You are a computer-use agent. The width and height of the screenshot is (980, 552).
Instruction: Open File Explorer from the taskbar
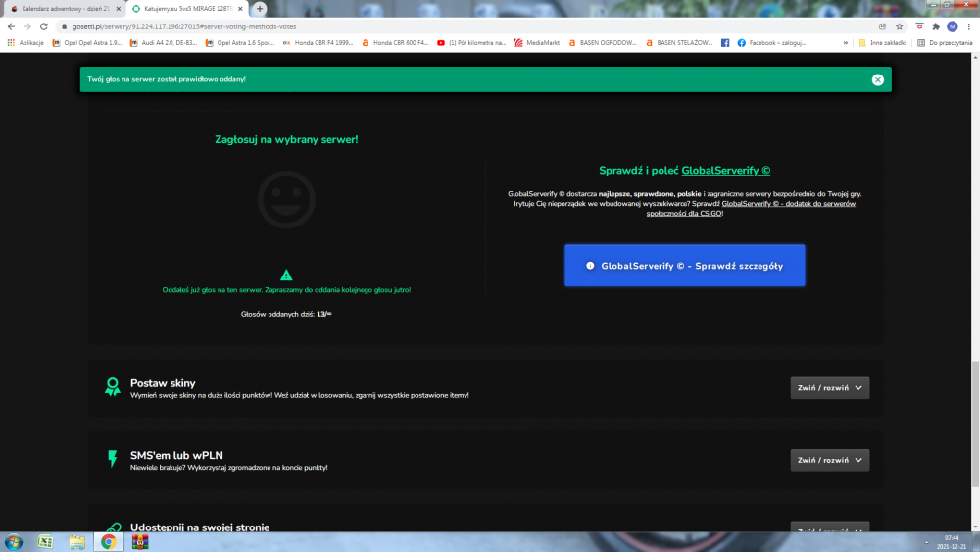pos(76,542)
